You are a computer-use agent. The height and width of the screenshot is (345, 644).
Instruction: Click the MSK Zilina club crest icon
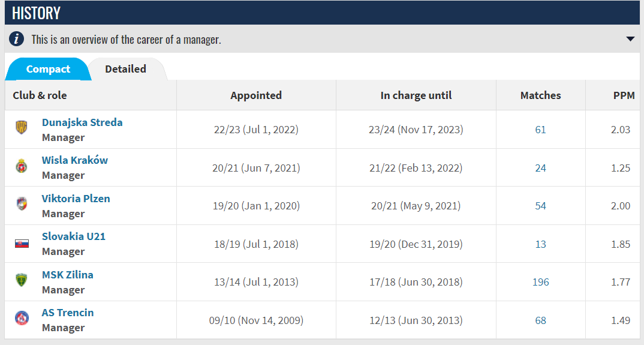pyautogui.click(x=22, y=280)
